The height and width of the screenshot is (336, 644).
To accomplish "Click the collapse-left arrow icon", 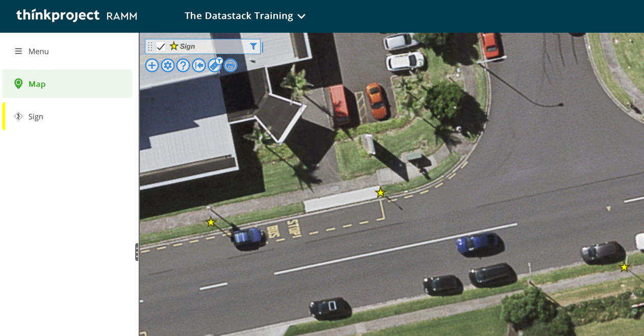I will pos(199,65).
